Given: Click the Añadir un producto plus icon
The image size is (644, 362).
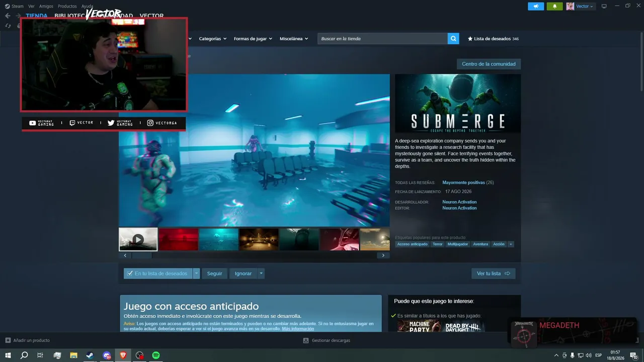Looking at the screenshot, I should (8, 340).
